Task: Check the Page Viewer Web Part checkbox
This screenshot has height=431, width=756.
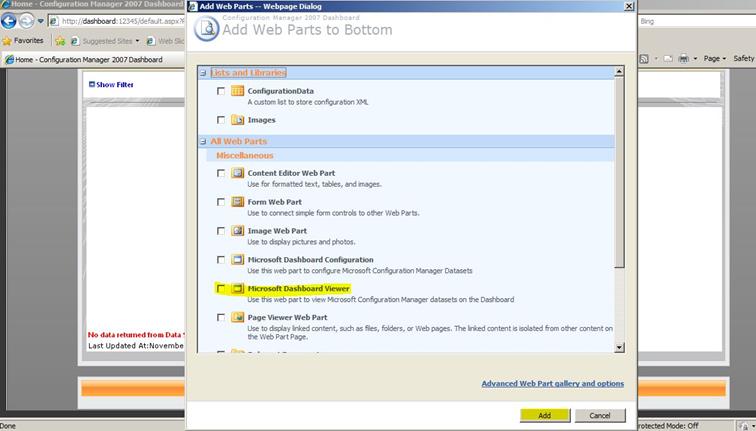Action: point(221,317)
